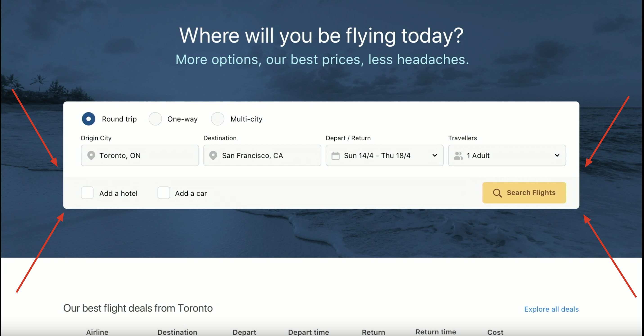
Task: Select the Round trip radio button
Action: pos(88,119)
